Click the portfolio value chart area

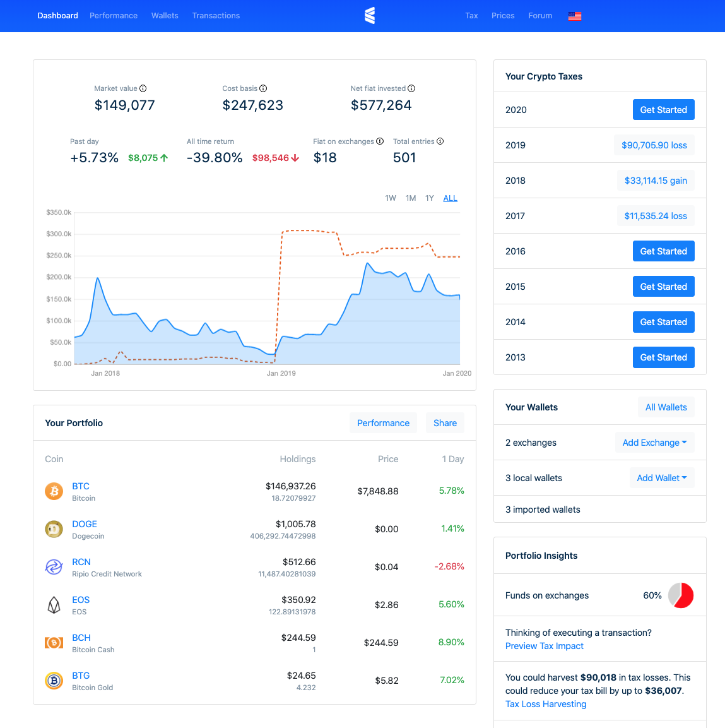point(267,289)
